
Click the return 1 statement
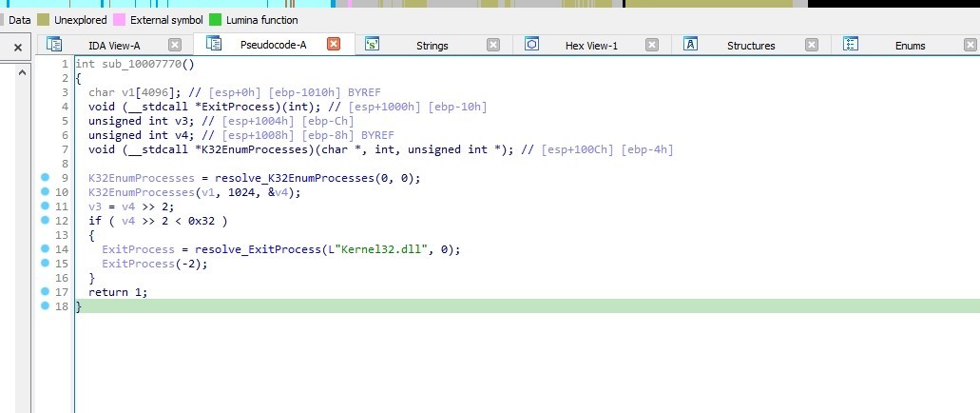click(118, 292)
